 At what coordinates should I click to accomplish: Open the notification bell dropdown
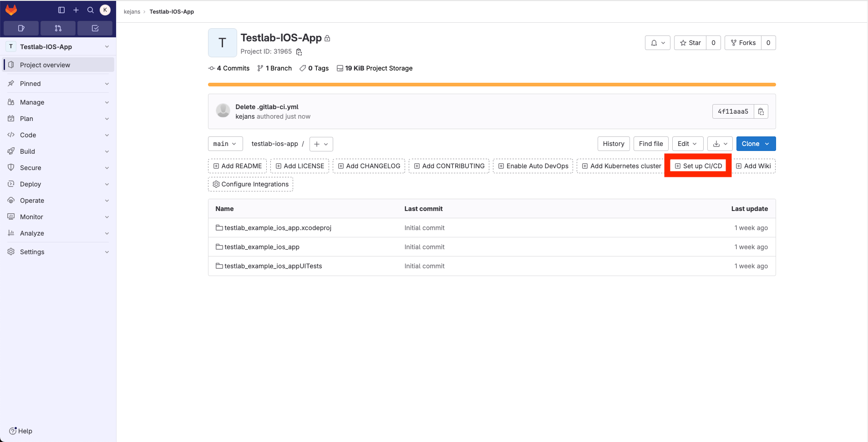tap(657, 43)
